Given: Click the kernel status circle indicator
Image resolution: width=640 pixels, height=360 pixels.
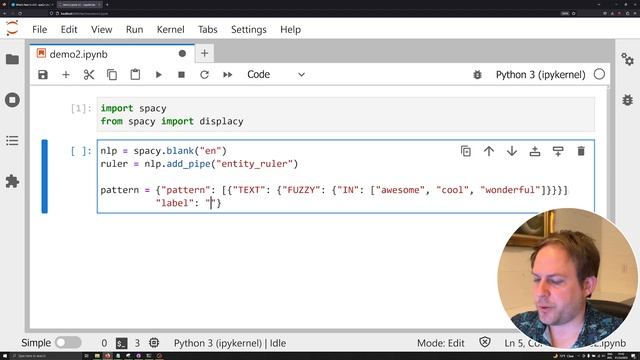Looking at the screenshot, I should click(599, 74).
